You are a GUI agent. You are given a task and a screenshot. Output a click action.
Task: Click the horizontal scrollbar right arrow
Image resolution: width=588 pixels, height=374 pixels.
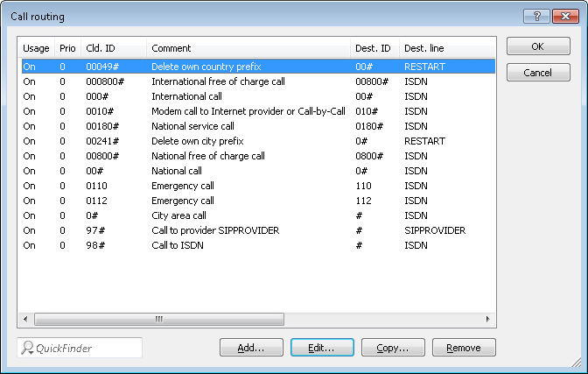(489, 320)
